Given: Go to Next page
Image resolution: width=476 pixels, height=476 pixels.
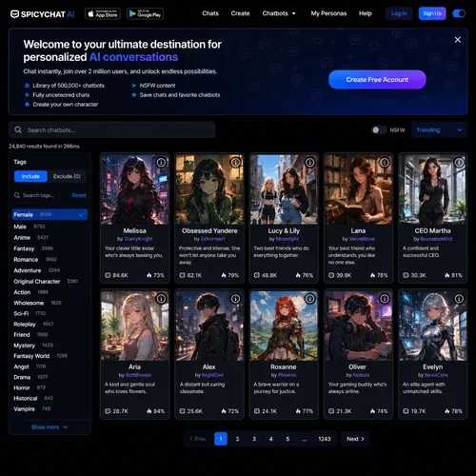Looking at the screenshot, I should (x=355, y=439).
